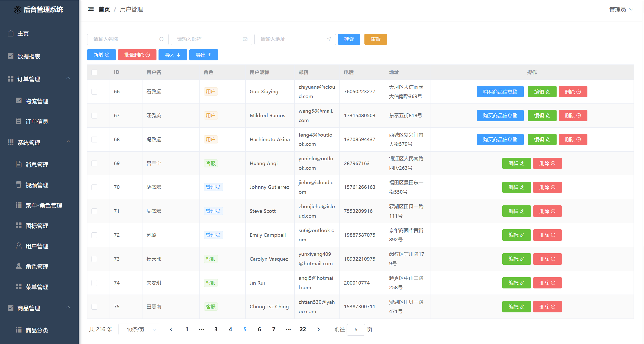The image size is (644, 344).
Task: Focus the 请输入名称 name input
Action: [128, 39]
